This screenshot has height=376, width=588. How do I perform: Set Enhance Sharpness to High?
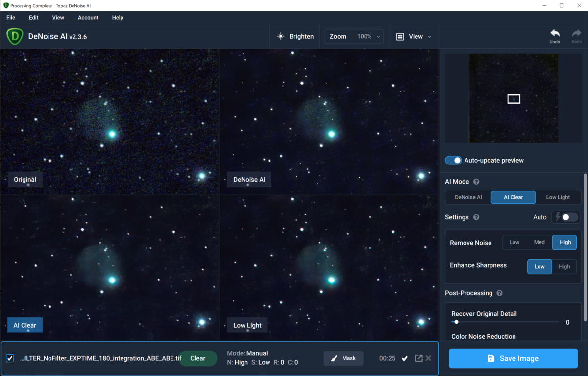point(564,267)
